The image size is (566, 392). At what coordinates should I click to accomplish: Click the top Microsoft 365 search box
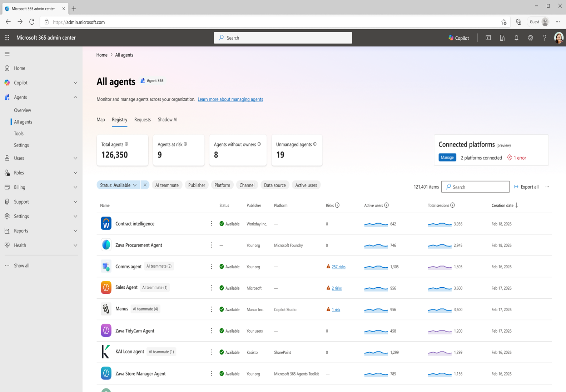click(x=283, y=38)
